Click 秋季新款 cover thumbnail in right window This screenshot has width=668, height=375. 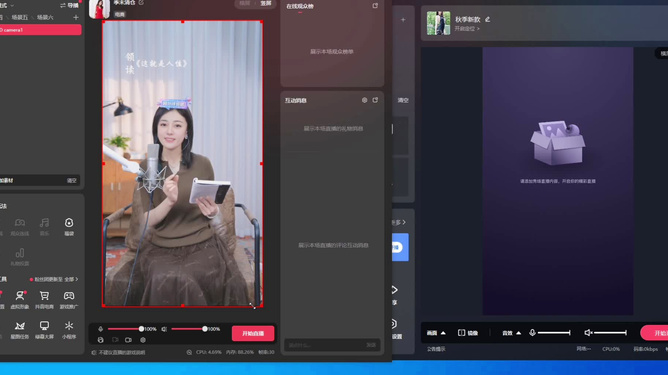pos(438,23)
